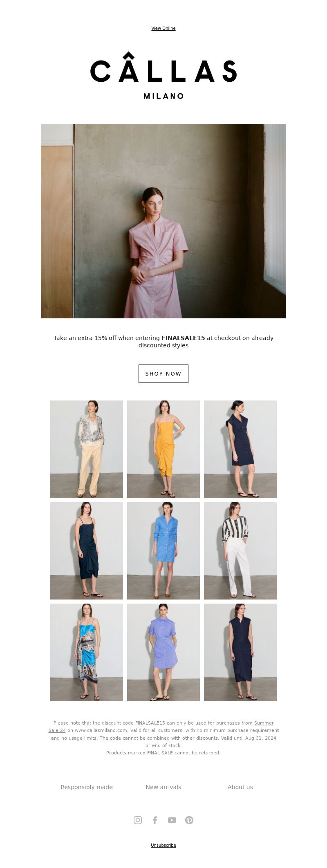Image resolution: width=327 pixels, height=868 pixels.
Task: Select the cream trousers outfit thumbnail
Action: tap(87, 449)
